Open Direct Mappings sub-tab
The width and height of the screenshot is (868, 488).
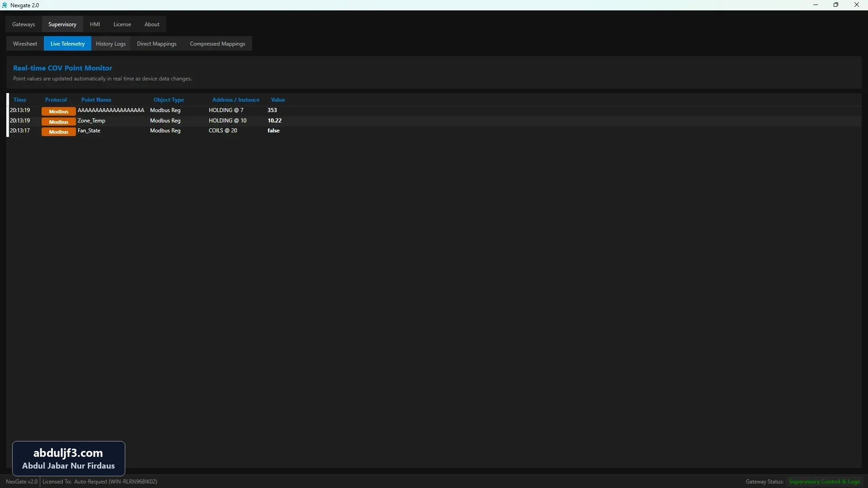(156, 44)
